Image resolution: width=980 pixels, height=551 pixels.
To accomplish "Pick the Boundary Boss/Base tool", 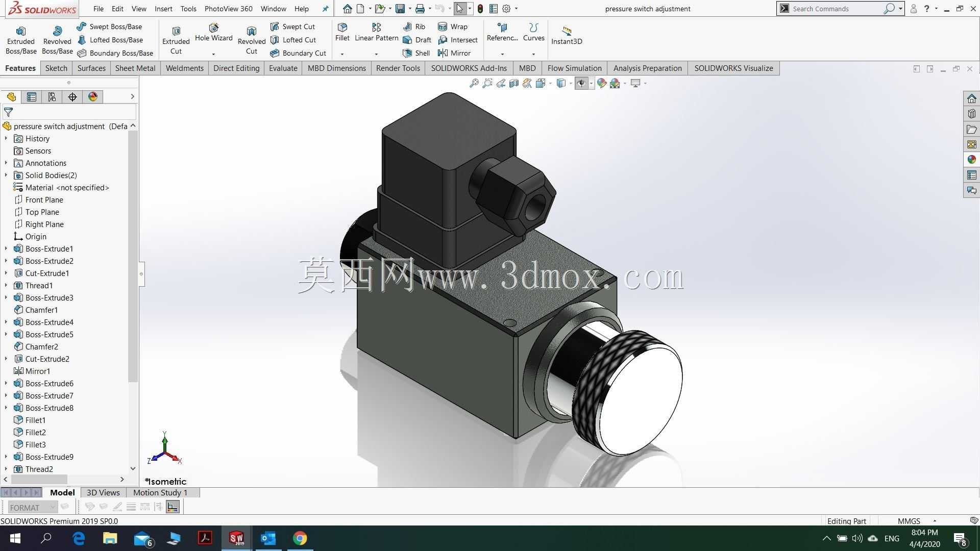I will coord(115,53).
